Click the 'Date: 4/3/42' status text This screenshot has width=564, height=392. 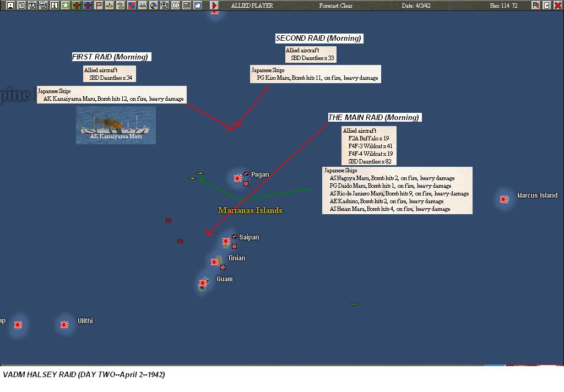416,6
